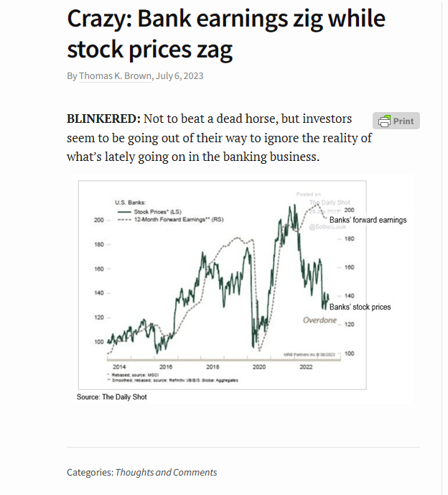This screenshot has width=448, height=495.
Task: Click The Daily Shot watermark in chart
Action: tap(330, 203)
